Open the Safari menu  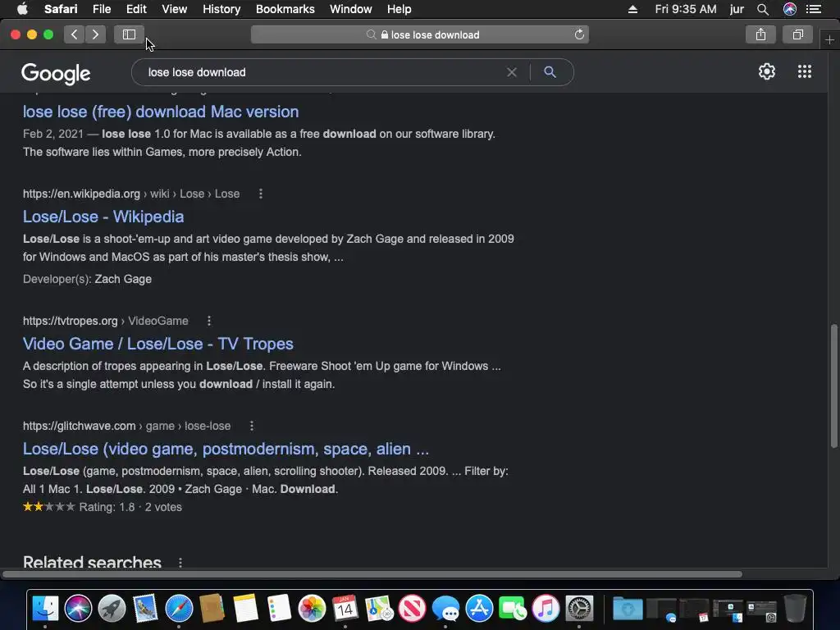pos(61,9)
